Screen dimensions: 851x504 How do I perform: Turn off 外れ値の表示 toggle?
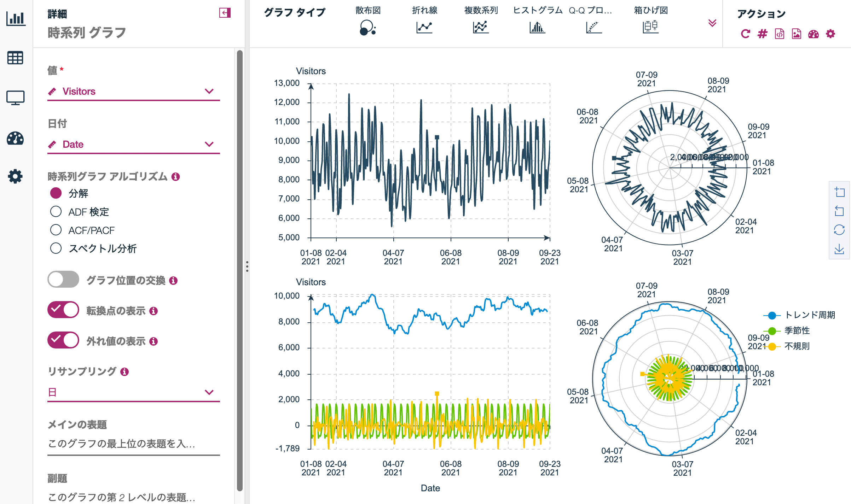coord(63,340)
